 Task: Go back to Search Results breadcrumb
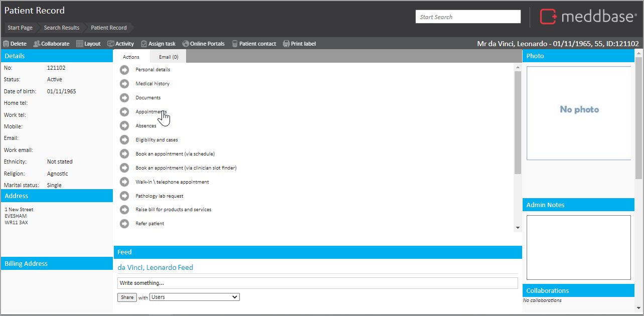(x=62, y=28)
